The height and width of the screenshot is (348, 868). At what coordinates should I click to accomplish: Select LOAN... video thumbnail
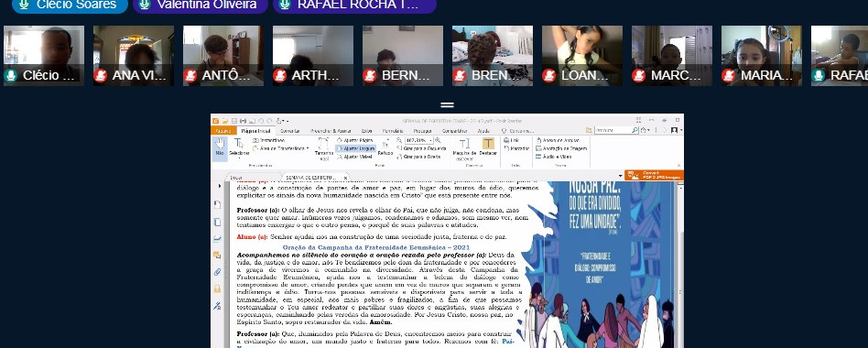[x=581, y=56]
